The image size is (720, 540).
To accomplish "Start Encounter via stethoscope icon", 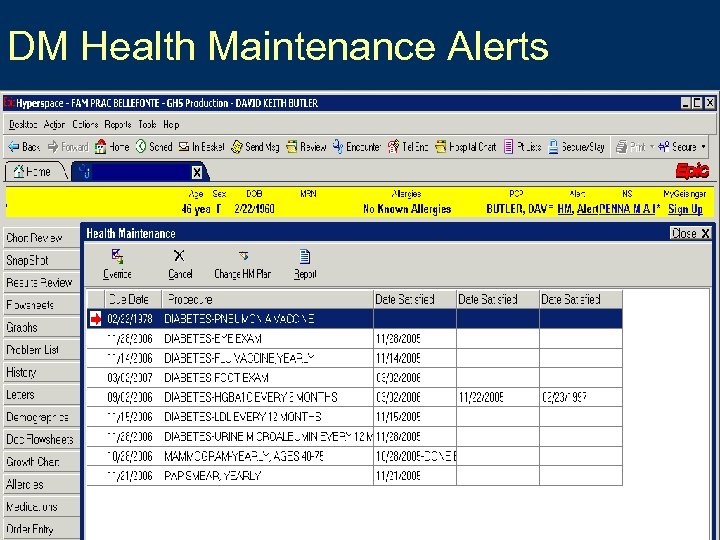I will tap(338, 146).
